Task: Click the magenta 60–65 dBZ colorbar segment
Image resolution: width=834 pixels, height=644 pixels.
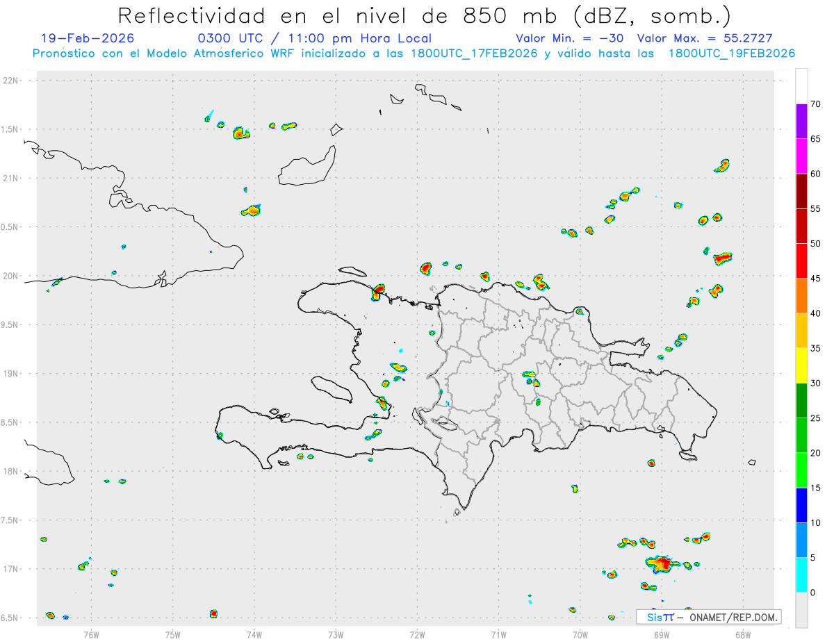Action: 801,156
